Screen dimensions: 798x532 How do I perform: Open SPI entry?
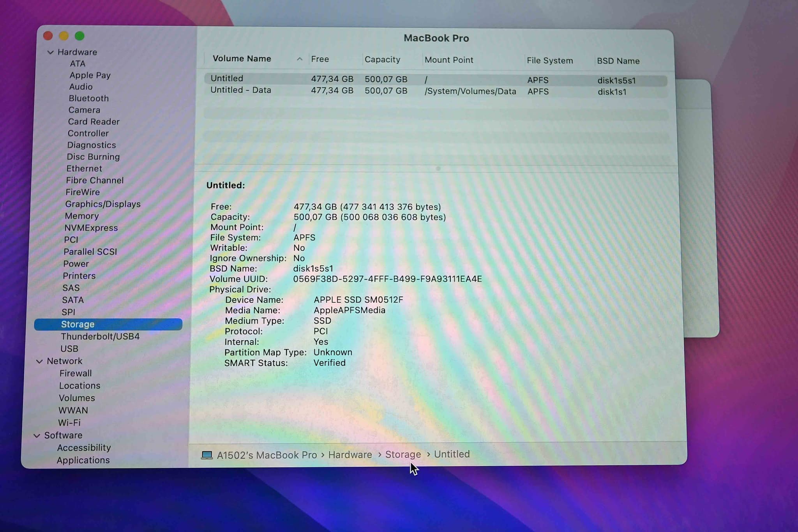[68, 312]
